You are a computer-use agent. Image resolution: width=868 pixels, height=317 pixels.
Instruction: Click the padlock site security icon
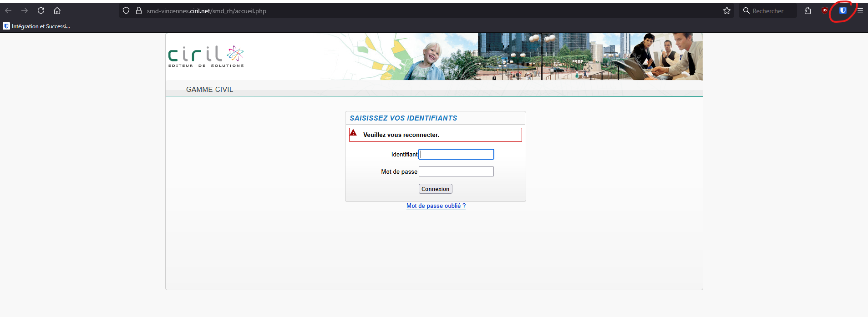point(139,10)
